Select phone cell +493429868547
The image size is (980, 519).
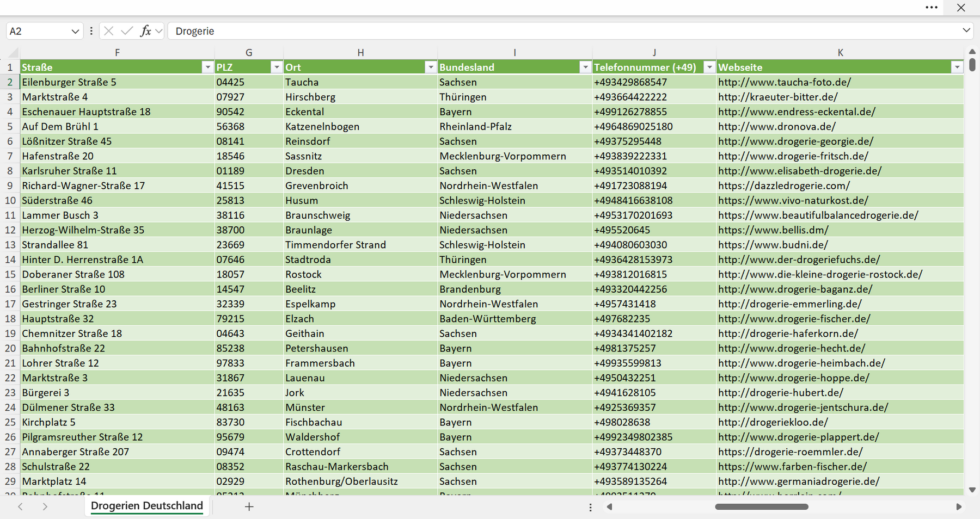click(654, 82)
